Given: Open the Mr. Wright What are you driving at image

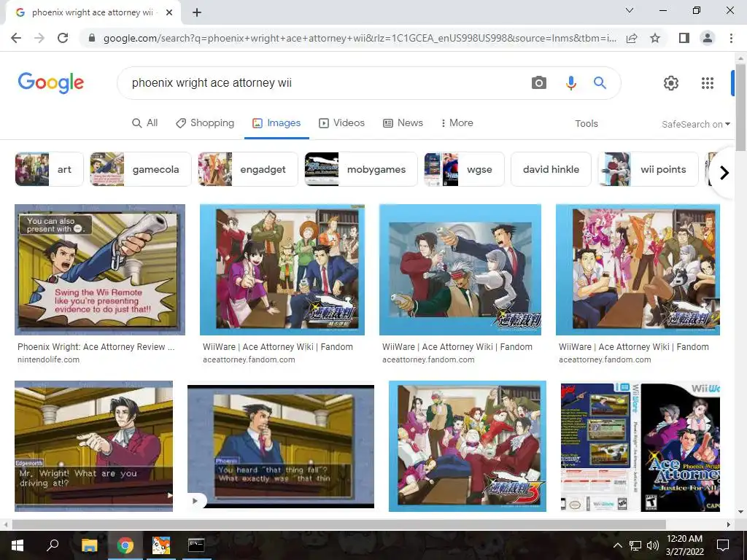Looking at the screenshot, I should pos(94,446).
